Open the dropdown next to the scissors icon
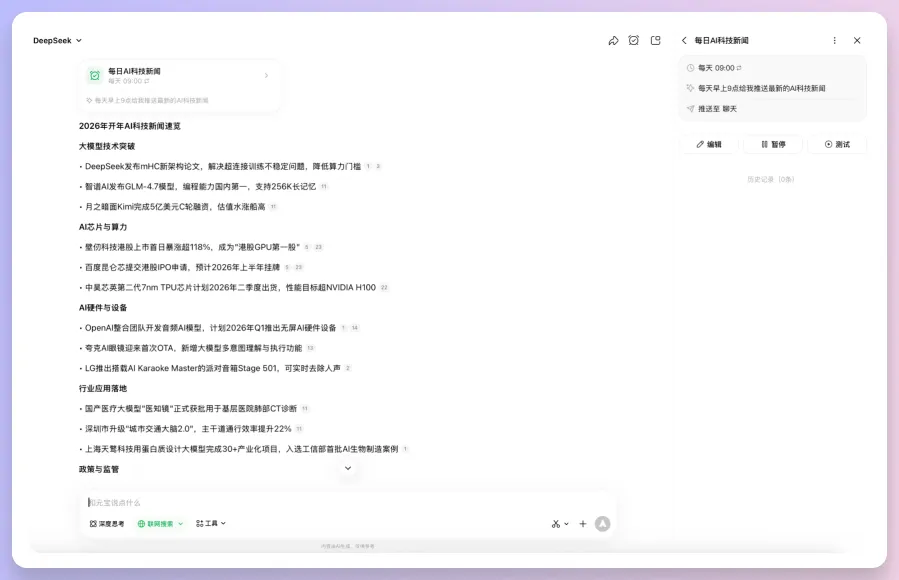The width and height of the screenshot is (899, 580). pyautogui.click(x=566, y=523)
